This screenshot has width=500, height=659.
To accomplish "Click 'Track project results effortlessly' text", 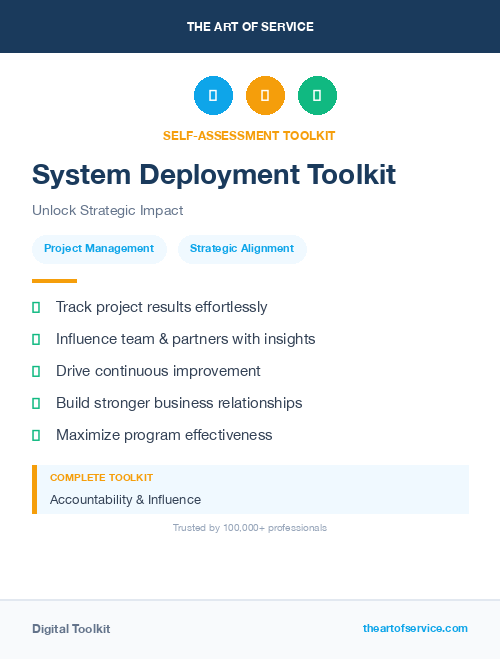I will [x=161, y=307].
